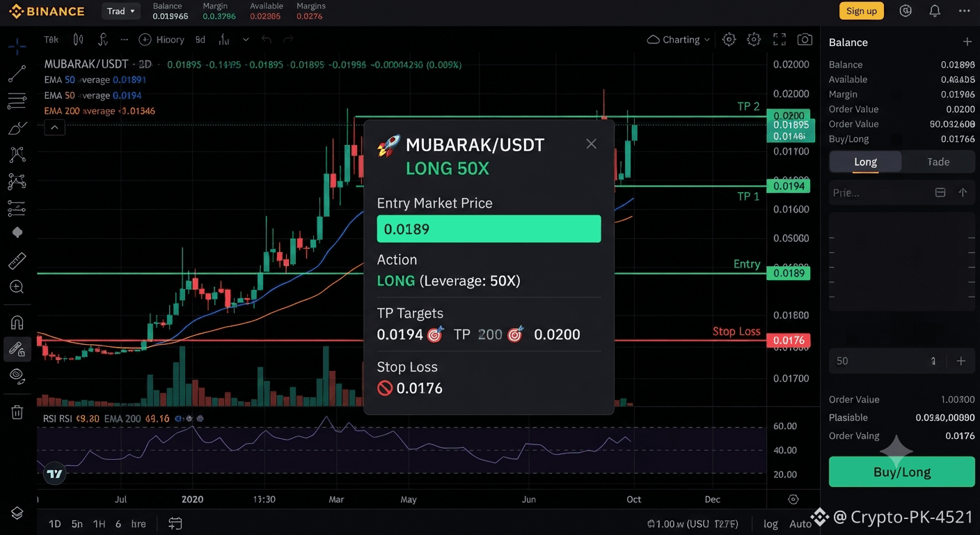Select the hre time range

pos(139,524)
